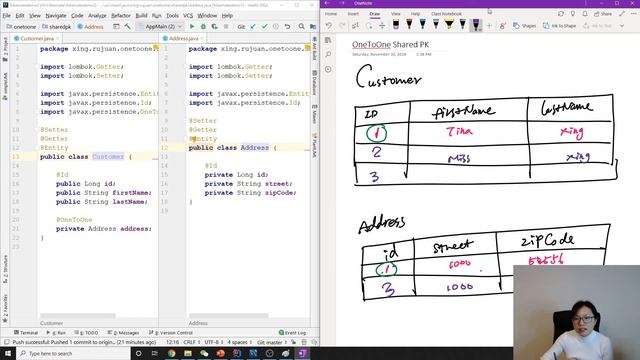Open the Messages tool window
640x360 pixels.
(x=123, y=333)
